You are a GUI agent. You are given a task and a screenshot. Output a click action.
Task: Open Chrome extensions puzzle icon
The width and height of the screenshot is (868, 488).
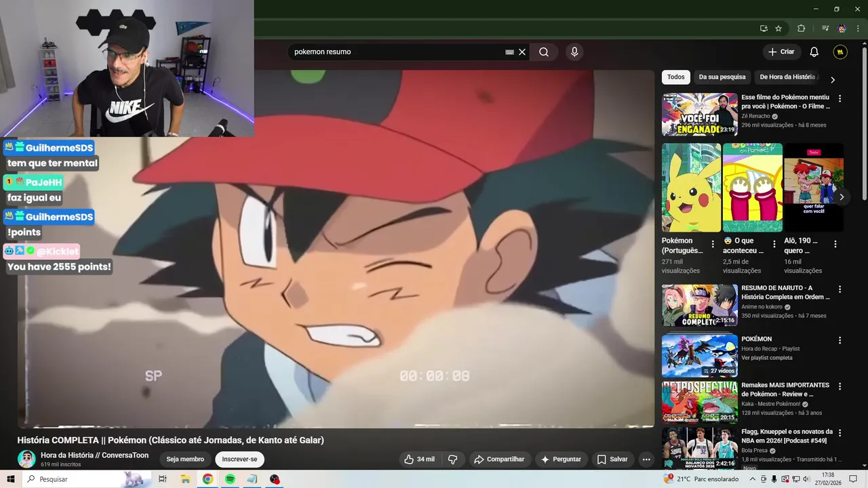[x=801, y=28]
